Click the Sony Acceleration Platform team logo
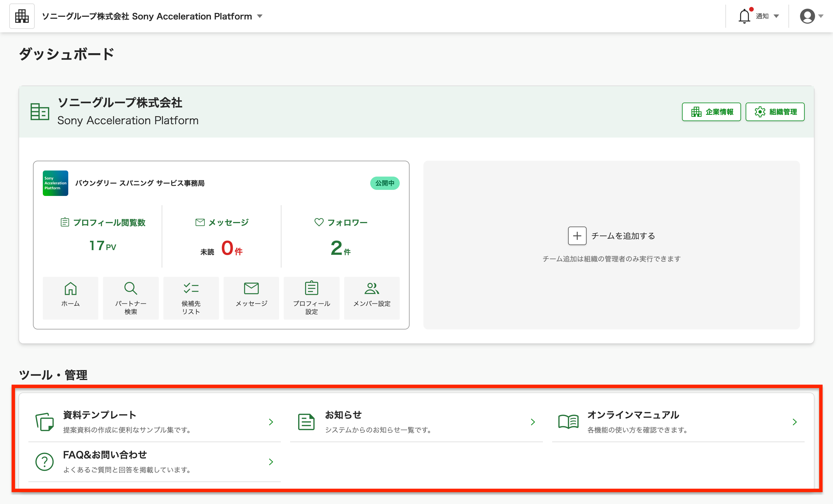This screenshot has width=833, height=504. pos(55,184)
